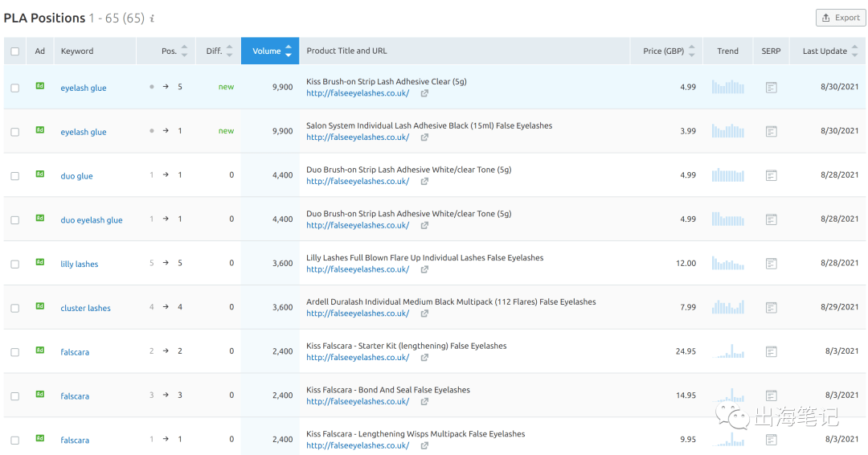The height and width of the screenshot is (455, 868).
Task: Open falseeyelashes.co.uk URL under Salon System product
Action: (358, 137)
